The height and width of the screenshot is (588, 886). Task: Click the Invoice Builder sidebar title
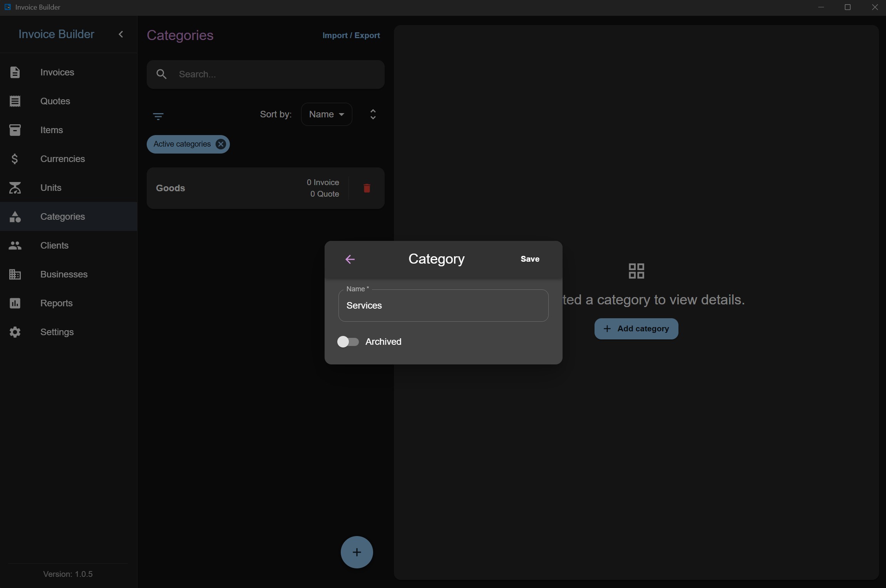[x=56, y=34]
